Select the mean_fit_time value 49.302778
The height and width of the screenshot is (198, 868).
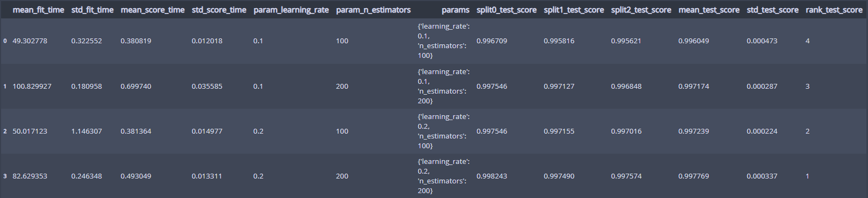coord(30,41)
